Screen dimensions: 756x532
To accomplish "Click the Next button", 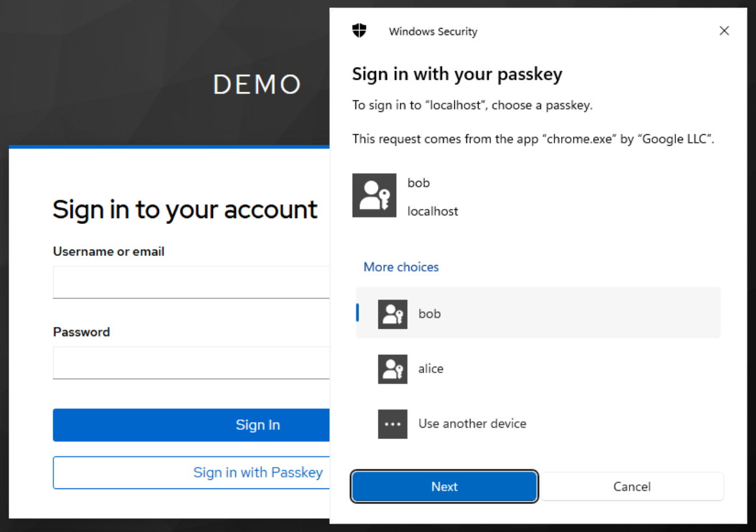I will coord(444,486).
